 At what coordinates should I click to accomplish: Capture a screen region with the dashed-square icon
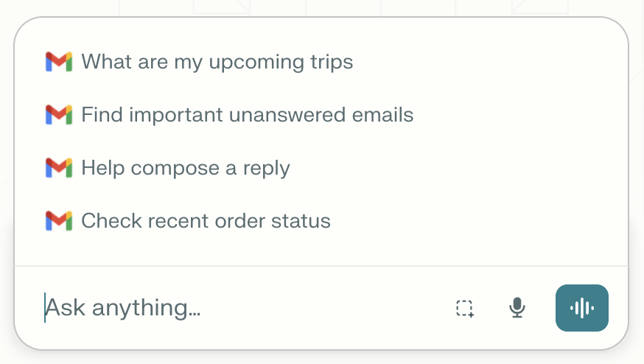coord(465,308)
